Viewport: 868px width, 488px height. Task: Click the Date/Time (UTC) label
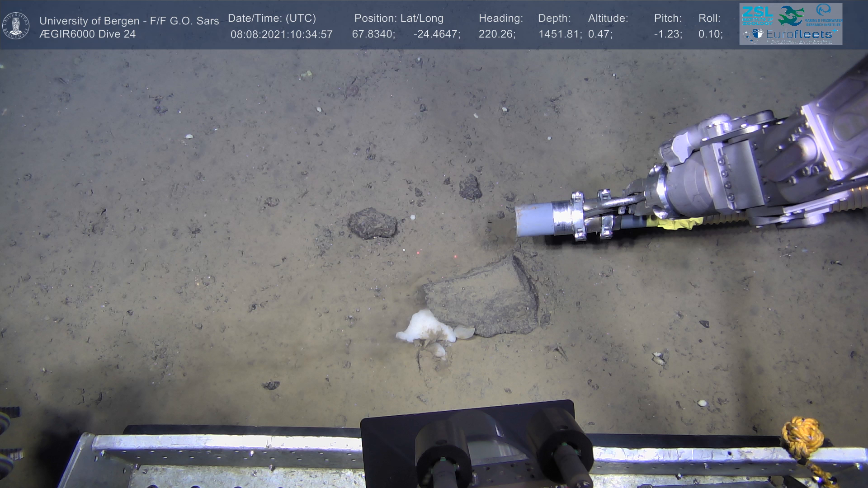pos(272,19)
